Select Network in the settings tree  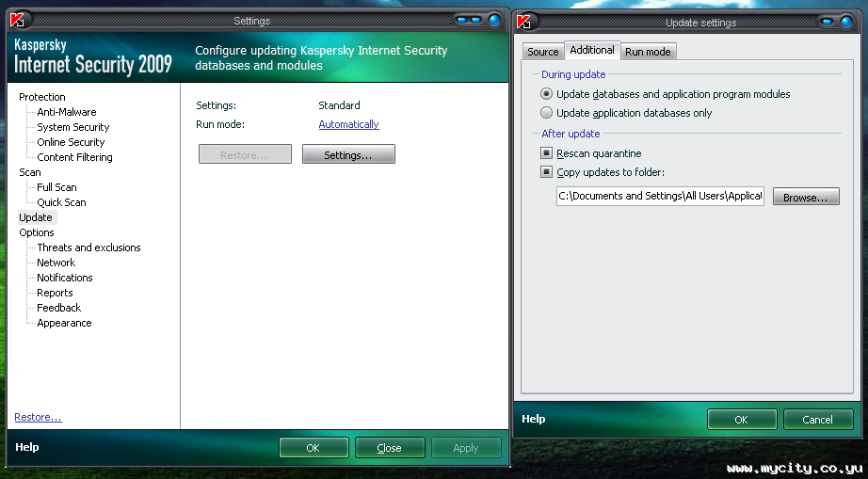click(x=56, y=263)
